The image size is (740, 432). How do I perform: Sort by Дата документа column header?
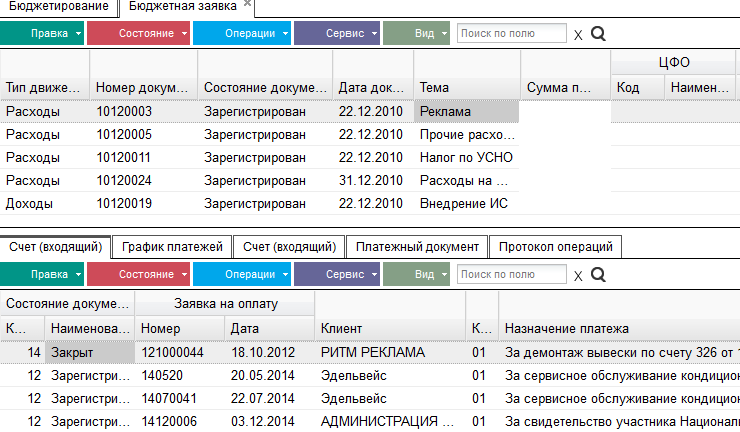click(x=373, y=76)
